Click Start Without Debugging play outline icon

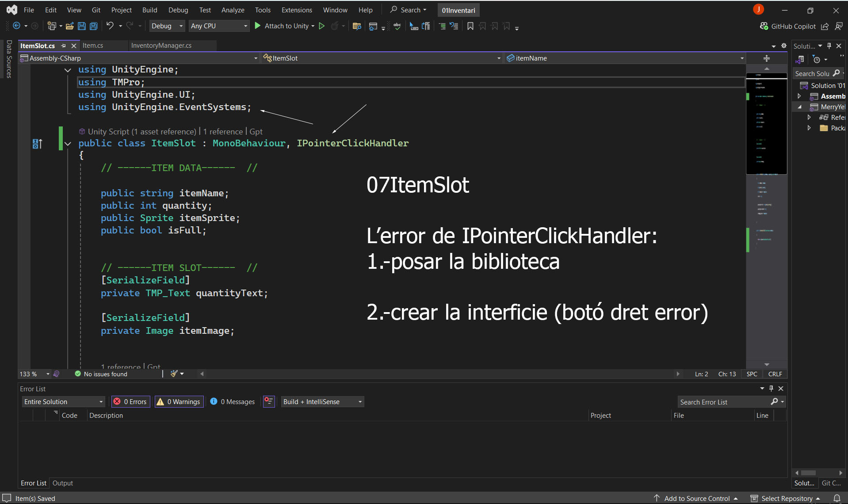tap(322, 26)
